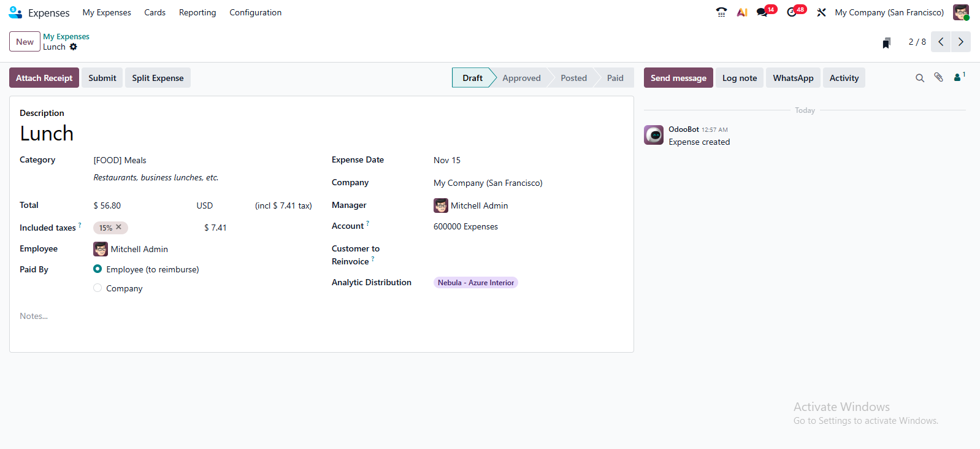Open the VoIP phone icon

point(721,12)
